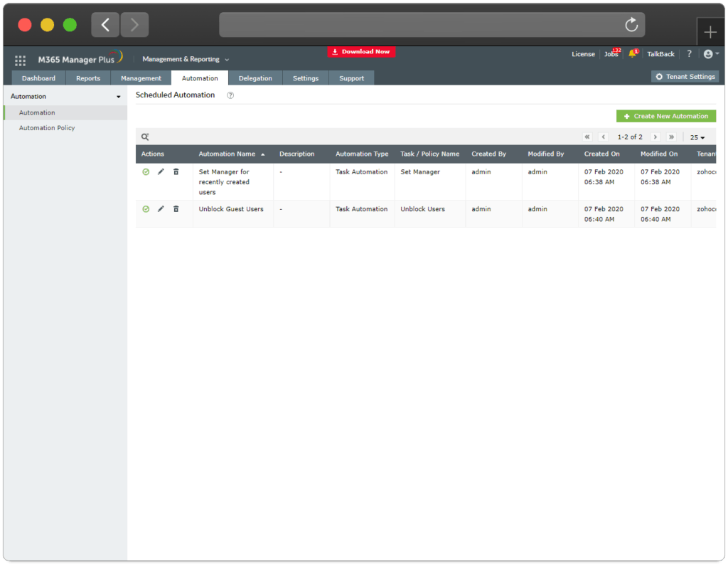
Task: Open Tenant Settings
Action: coord(685,77)
